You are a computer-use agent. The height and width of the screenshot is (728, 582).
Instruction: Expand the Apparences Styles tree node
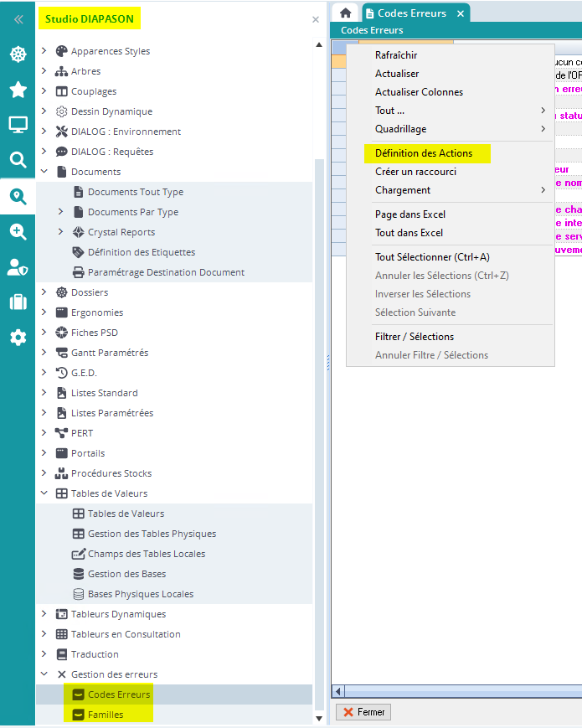pyautogui.click(x=44, y=51)
